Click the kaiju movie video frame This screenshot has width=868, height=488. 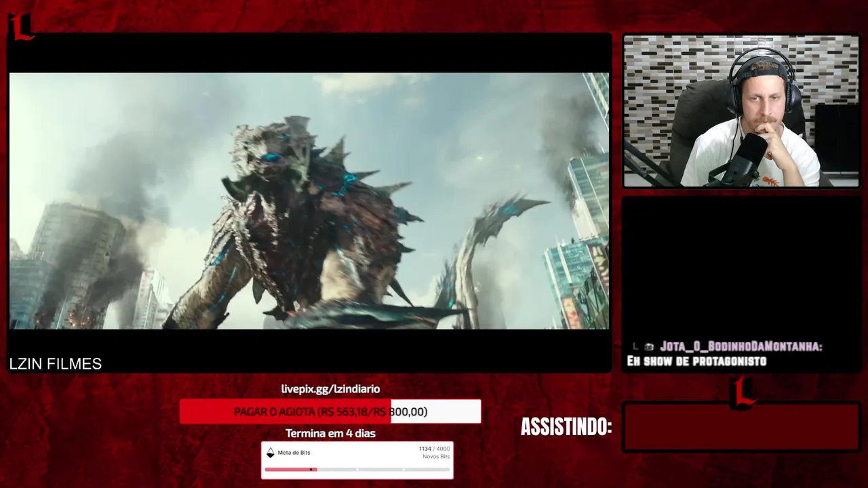309,201
